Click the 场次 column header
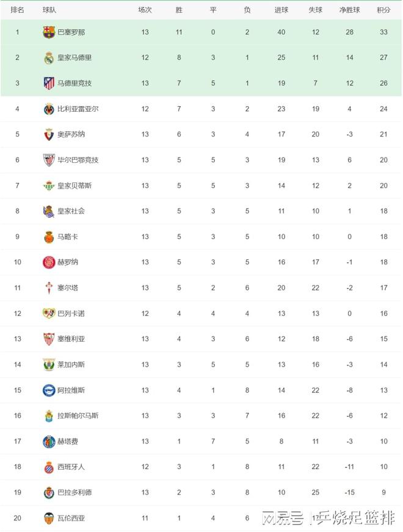This screenshot has height=532, width=403. pyautogui.click(x=145, y=10)
